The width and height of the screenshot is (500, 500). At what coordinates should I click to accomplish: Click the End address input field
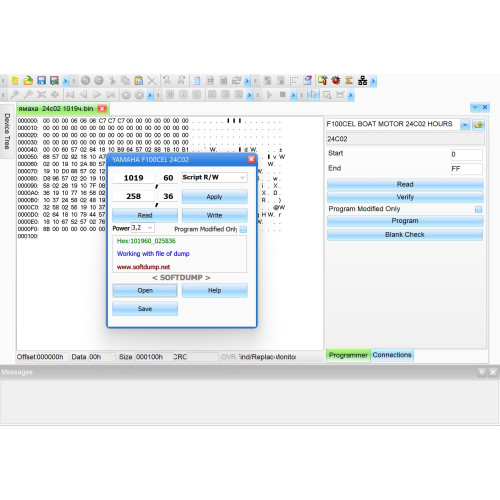[466, 169]
